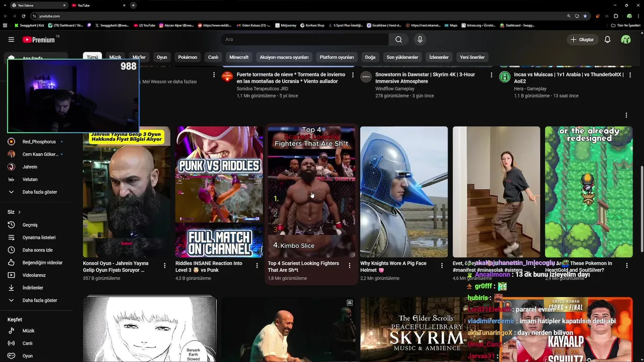Screen dimensions: 644x362
Task: Open Windflow Gameplay channel link
Action: pyautogui.click(x=395, y=89)
